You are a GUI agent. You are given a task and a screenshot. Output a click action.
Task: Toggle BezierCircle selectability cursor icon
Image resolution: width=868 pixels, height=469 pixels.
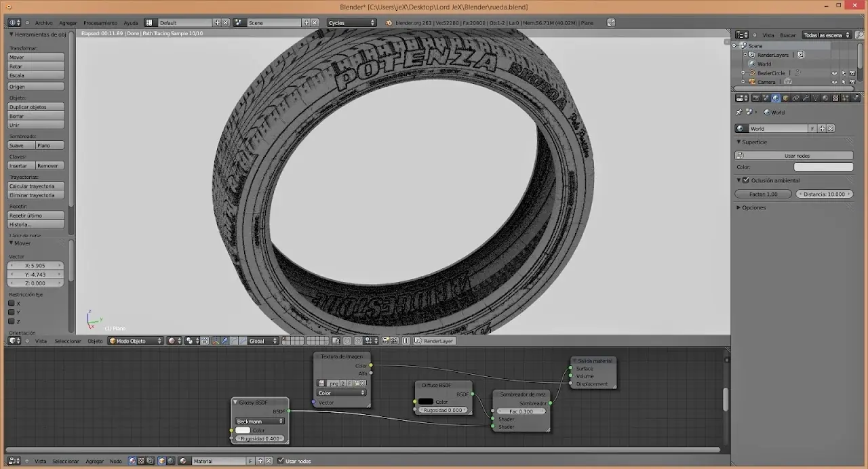[844, 73]
